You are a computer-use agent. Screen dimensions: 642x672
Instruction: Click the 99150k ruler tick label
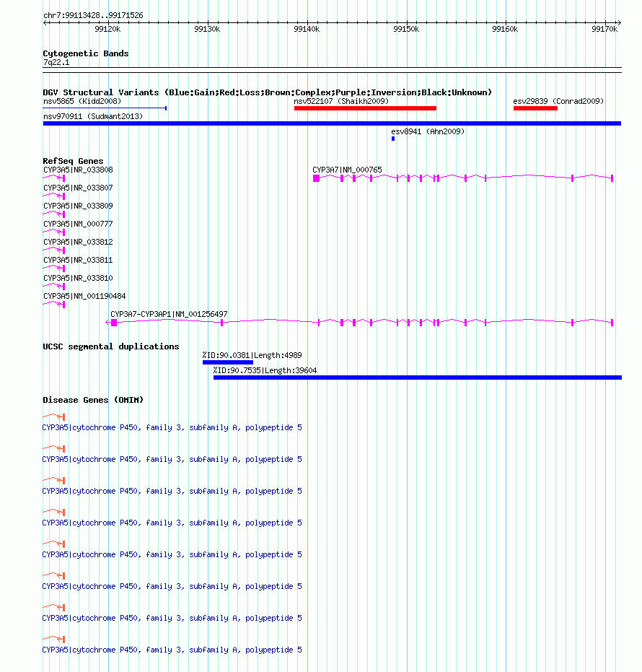coord(406,29)
